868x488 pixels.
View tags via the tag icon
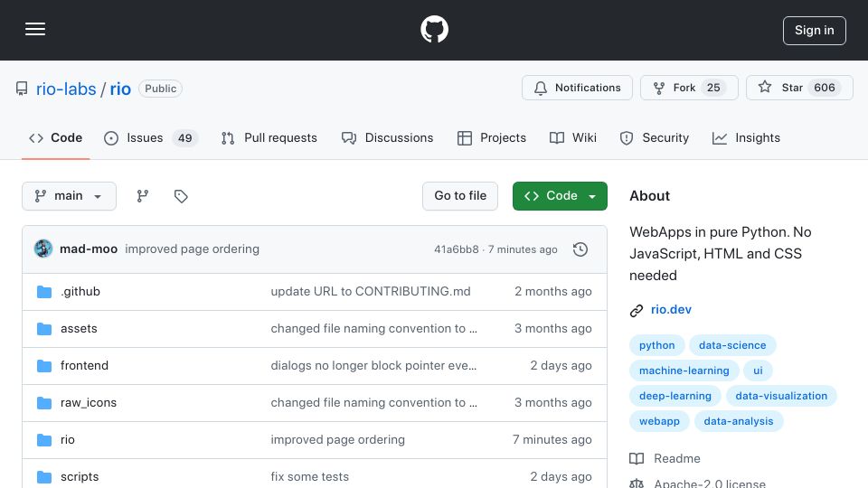[x=181, y=196]
